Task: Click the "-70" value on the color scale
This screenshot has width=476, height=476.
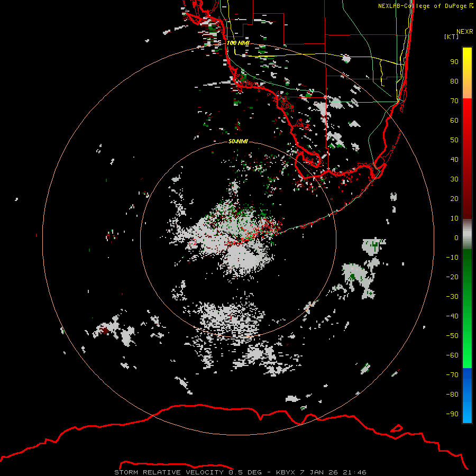Action: click(x=452, y=375)
